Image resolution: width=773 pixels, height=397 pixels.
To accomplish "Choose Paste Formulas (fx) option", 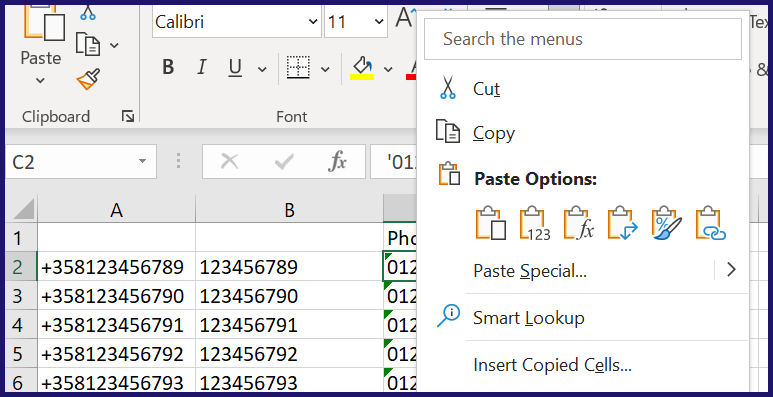I will 579,224.
